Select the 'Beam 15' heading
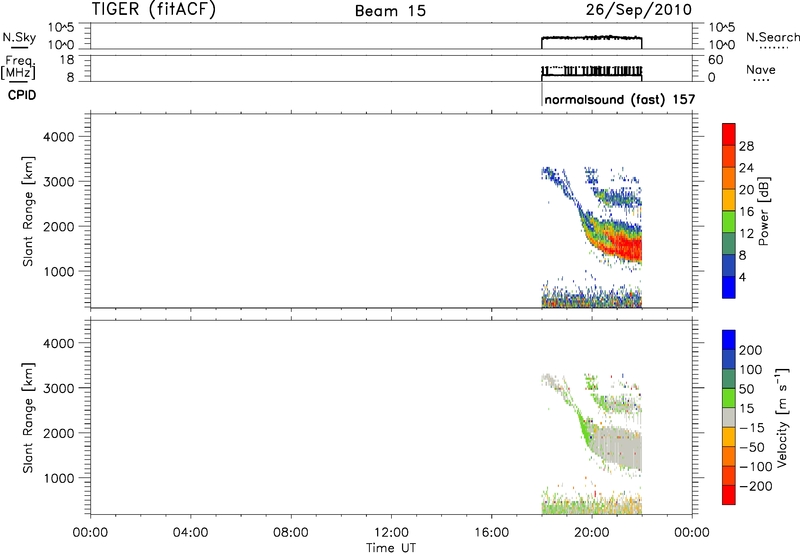Image resolution: width=800 pixels, height=554 pixels. (x=390, y=11)
